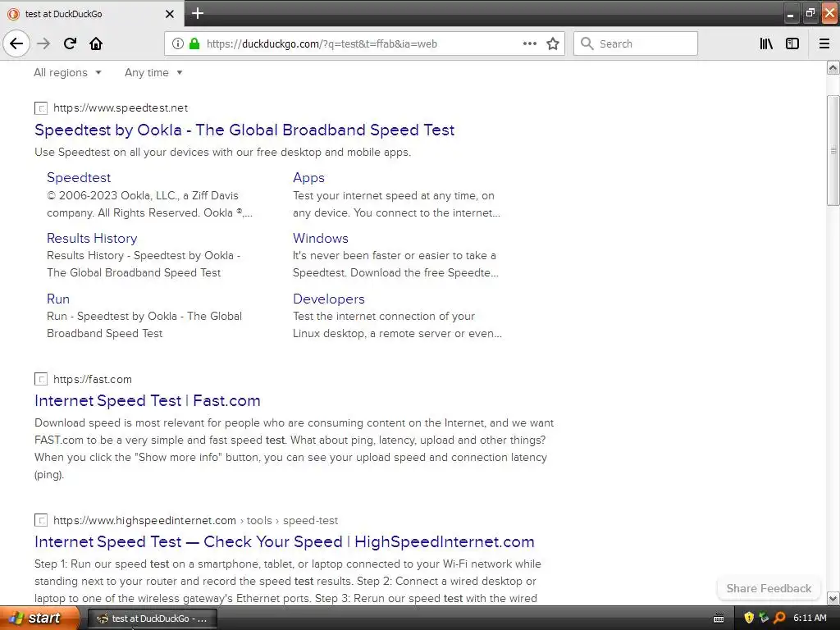
Task: Click the 6:11 AM system clock
Action: [x=810, y=619]
